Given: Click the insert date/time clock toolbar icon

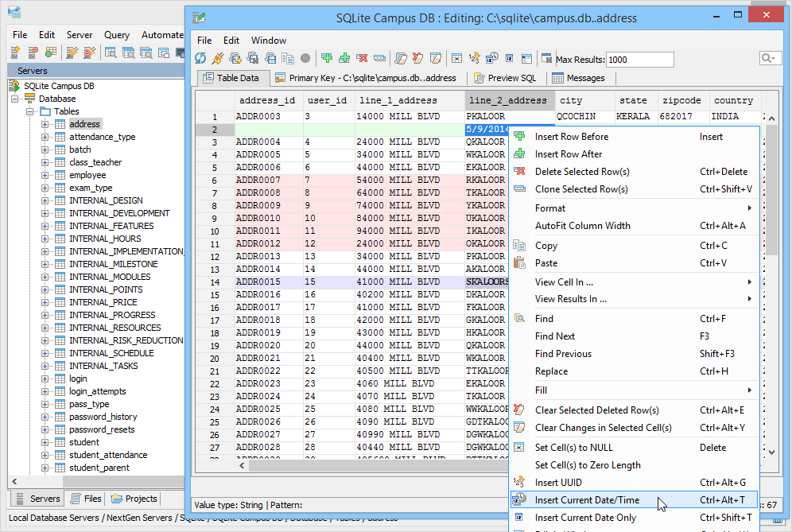Looking at the screenshot, I should pos(492,59).
